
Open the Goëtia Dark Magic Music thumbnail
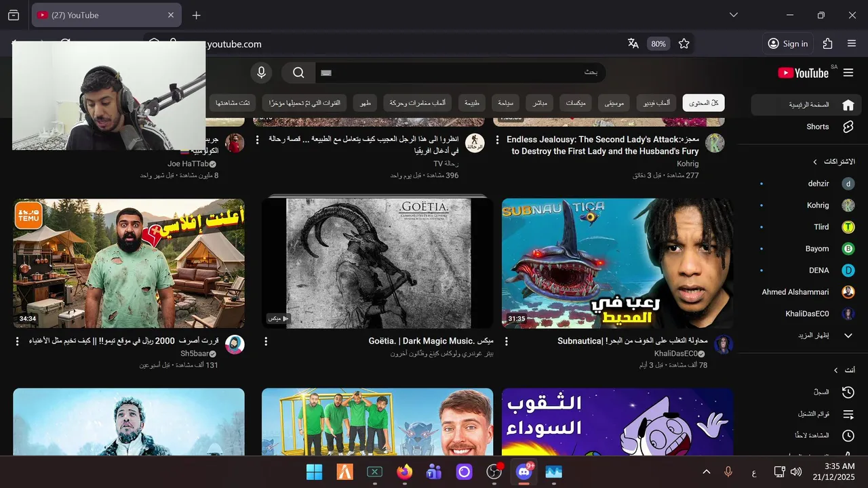point(378,264)
